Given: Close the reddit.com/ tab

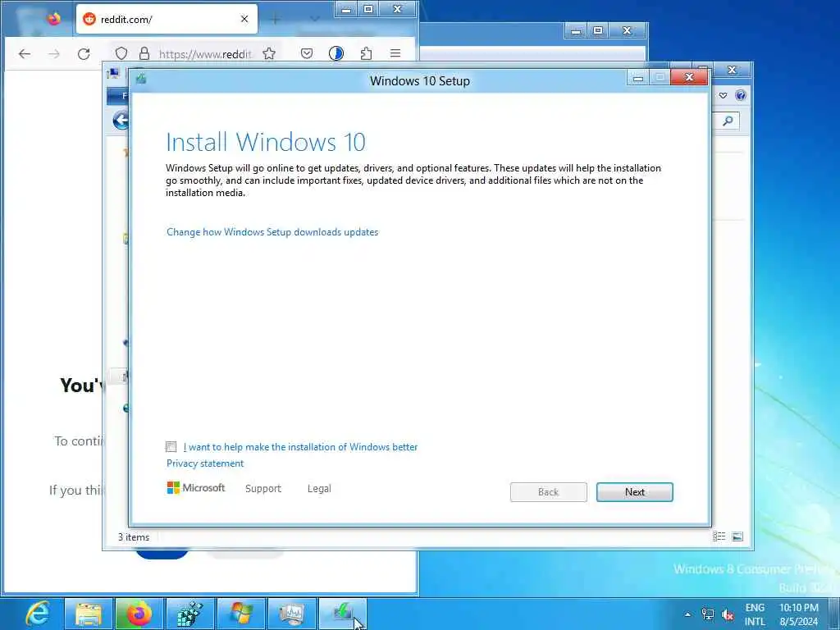Looking at the screenshot, I should click(244, 20).
